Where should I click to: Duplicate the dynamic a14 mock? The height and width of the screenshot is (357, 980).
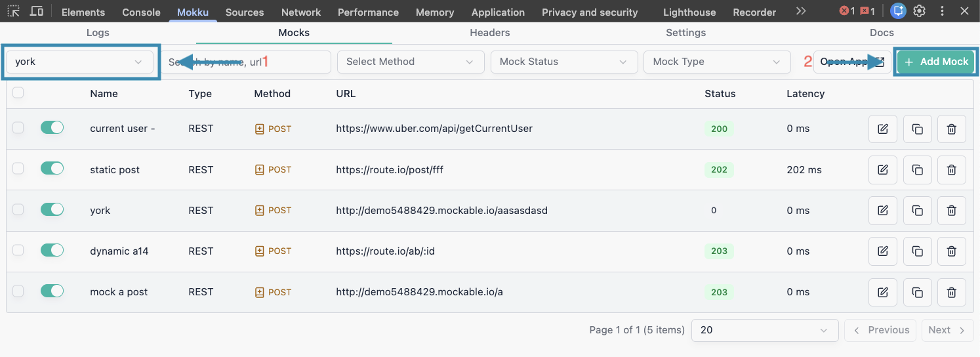tap(917, 251)
